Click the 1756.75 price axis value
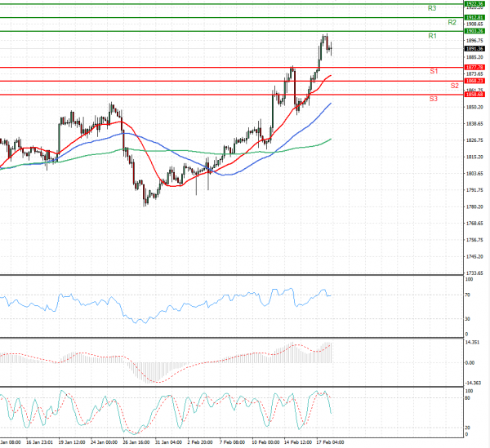 [x=474, y=240]
